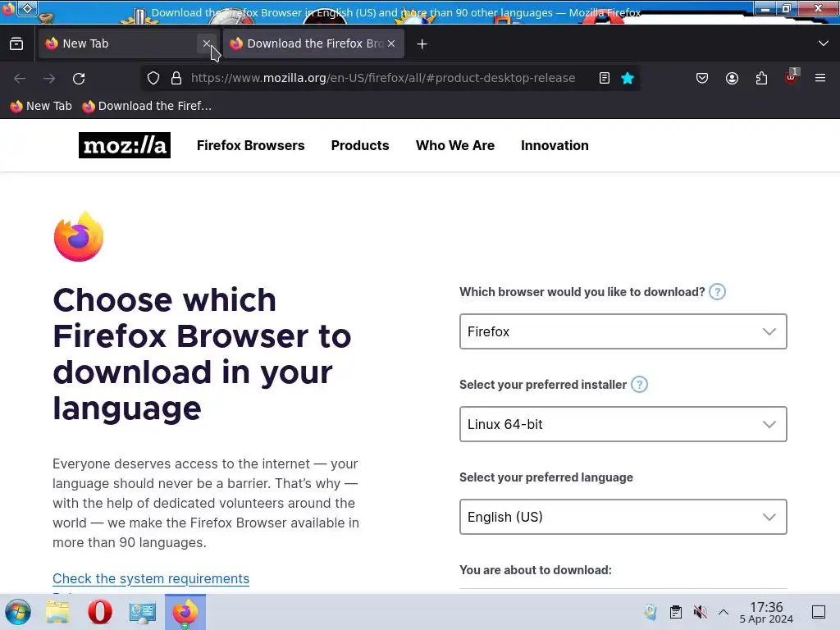Open the tracking protection shield icon

[153, 78]
